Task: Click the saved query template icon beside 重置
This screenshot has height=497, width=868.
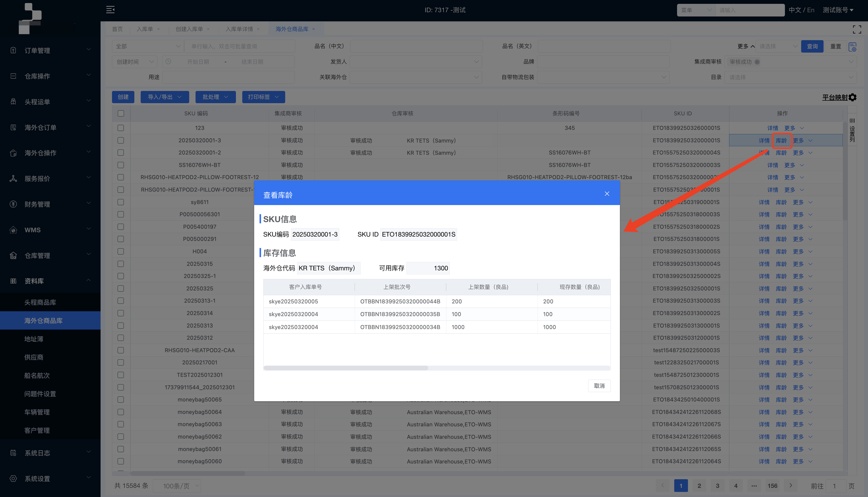Action: (852, 46)
